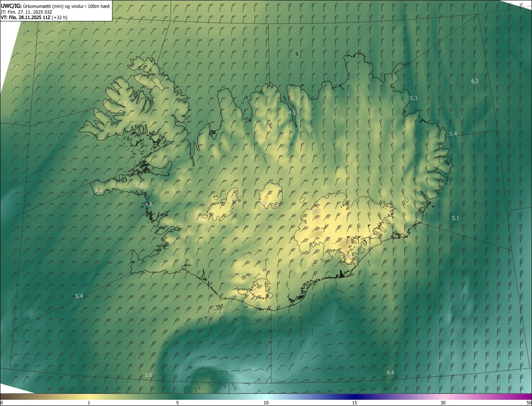Viewport: 532px width, 406px height.
Task: Click the 2.7 value label over the northwest sea
Action: [x=14, y=66]
